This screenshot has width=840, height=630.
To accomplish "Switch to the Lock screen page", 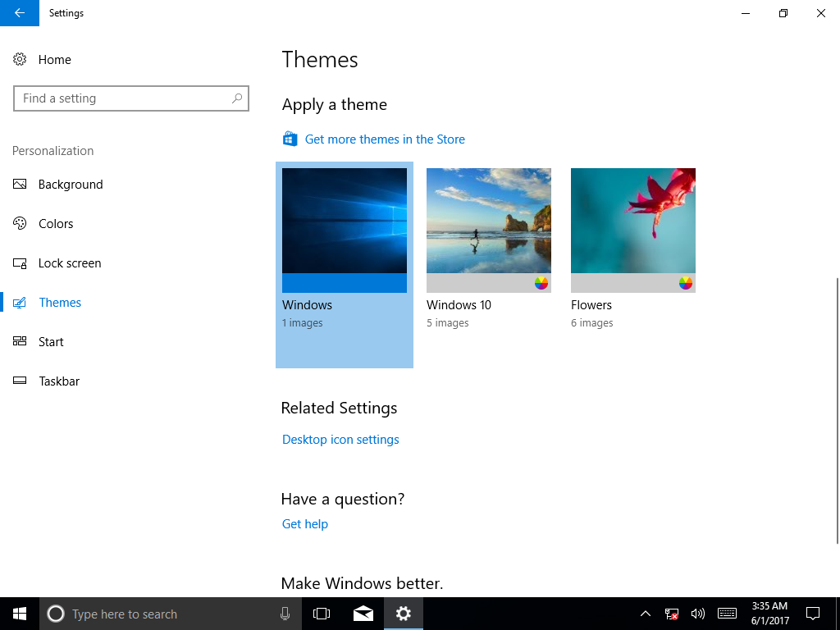I will (x=70, y=263).
